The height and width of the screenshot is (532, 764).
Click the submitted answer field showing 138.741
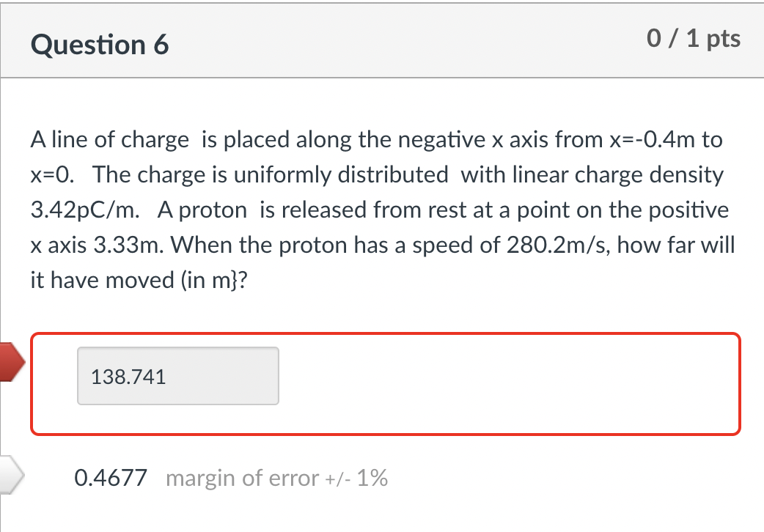click(177, 375)
